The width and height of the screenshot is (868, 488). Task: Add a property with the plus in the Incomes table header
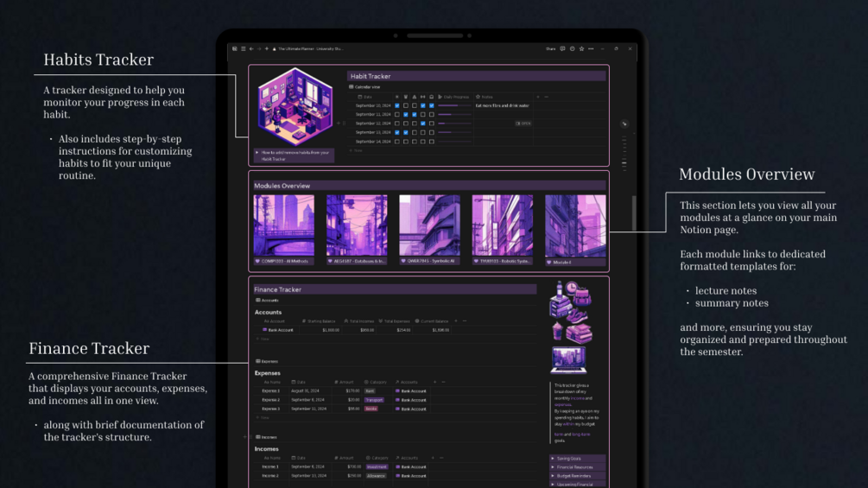433,458
